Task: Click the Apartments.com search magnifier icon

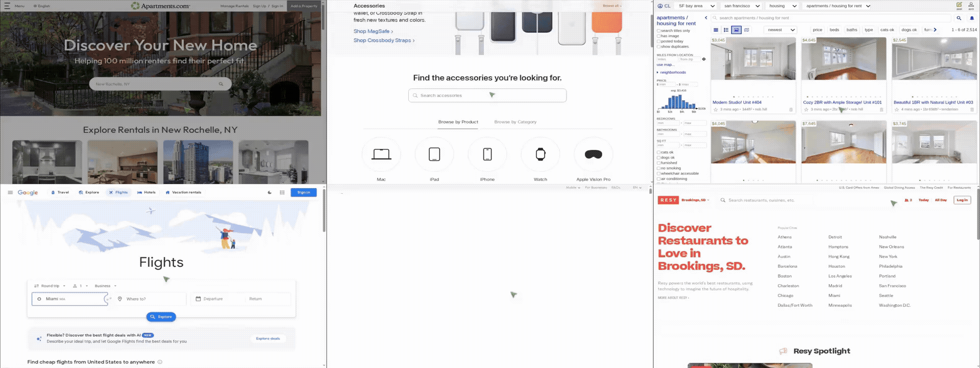Action: (221, 84)
